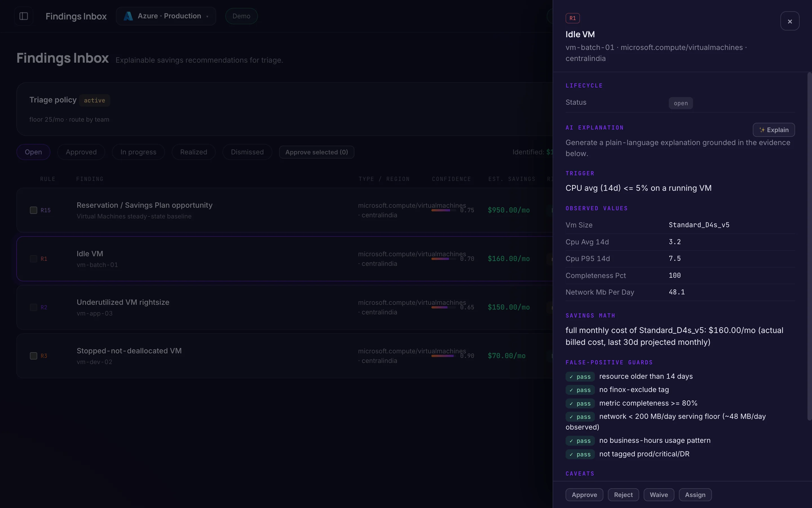Click the vm-dev-02 confidence bar

pos(443,356)
